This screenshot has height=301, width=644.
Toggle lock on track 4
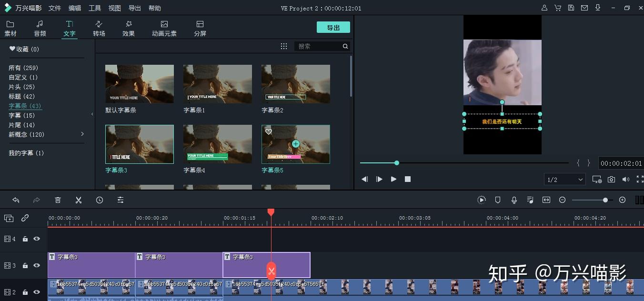[x=25, y=239]
